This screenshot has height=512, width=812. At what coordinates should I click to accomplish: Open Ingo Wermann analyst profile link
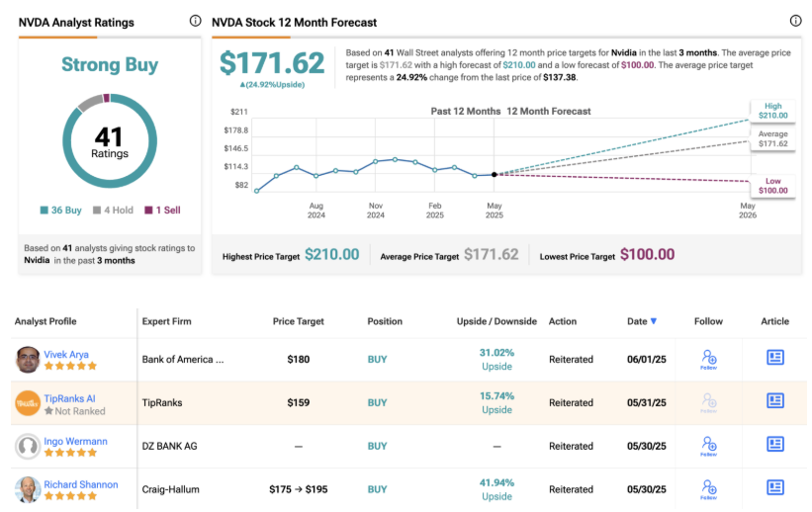click(x=75, y=441)
